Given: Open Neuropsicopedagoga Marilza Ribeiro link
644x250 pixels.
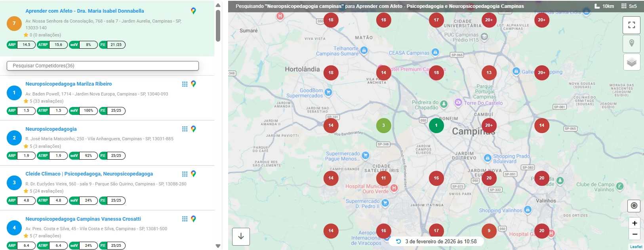Looking at the screenshot, I should click(69, 84).
